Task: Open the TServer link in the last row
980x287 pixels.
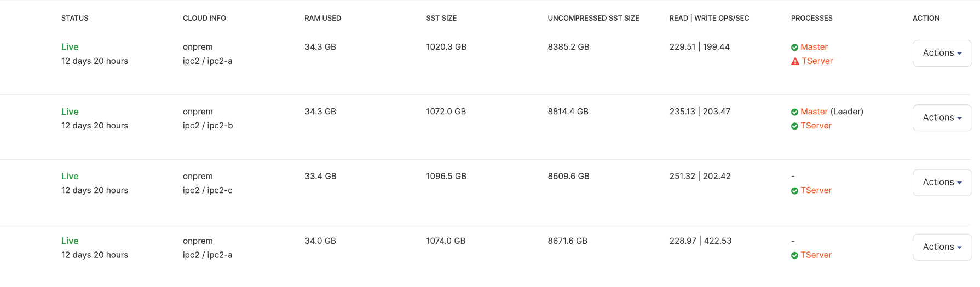Action: pos(816,255)
